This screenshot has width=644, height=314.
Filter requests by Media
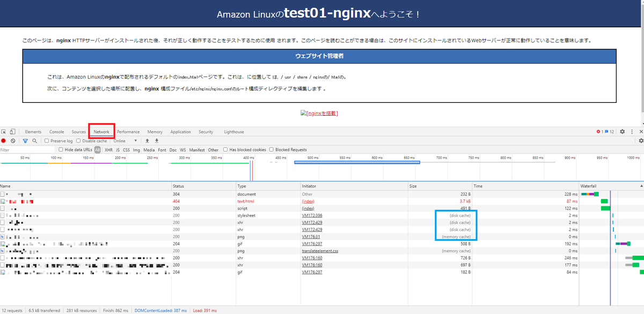tap(149, 150)
